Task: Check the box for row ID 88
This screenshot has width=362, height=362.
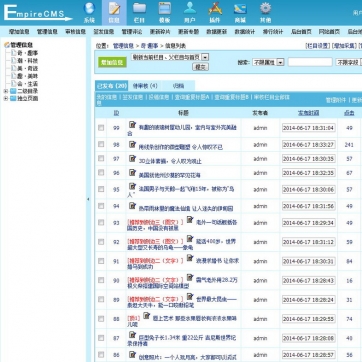Action: tap(101, 319)
